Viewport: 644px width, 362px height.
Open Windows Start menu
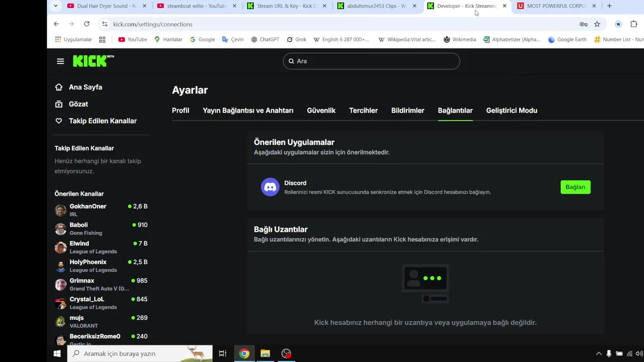[x=57, y=353]
